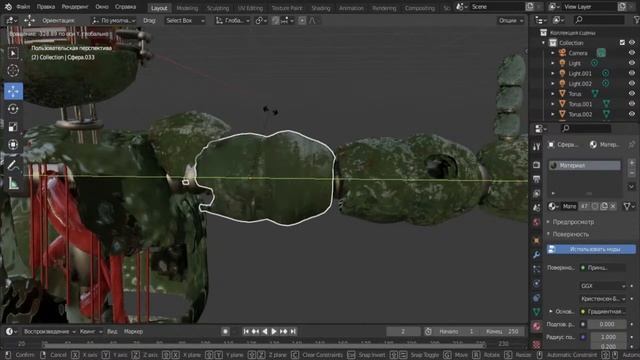Jump to the animation start frame
The width and height of the screenshot is (640, 360).
[246, 331]
